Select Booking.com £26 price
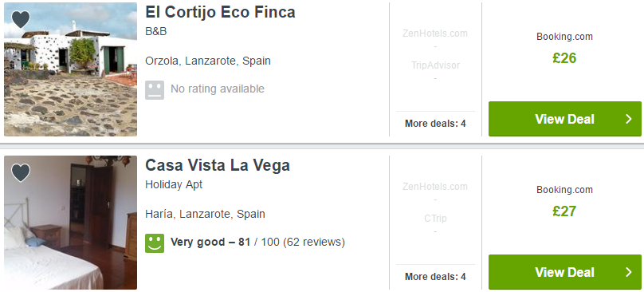Screen dimensions: 644x292 click(564, 58)
